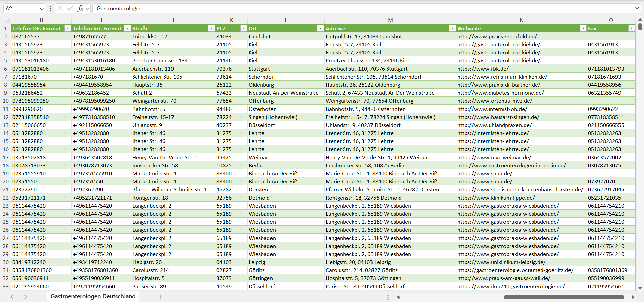Expand the formula bar
The width and height of the screenshot is (644, 302).
(637, 8)
